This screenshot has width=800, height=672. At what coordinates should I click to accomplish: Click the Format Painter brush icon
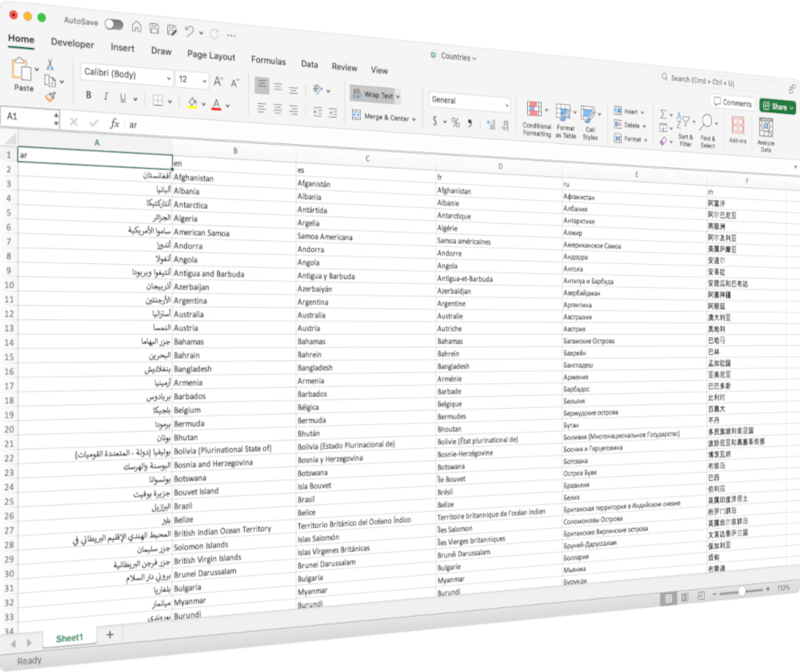coord(50,97)
